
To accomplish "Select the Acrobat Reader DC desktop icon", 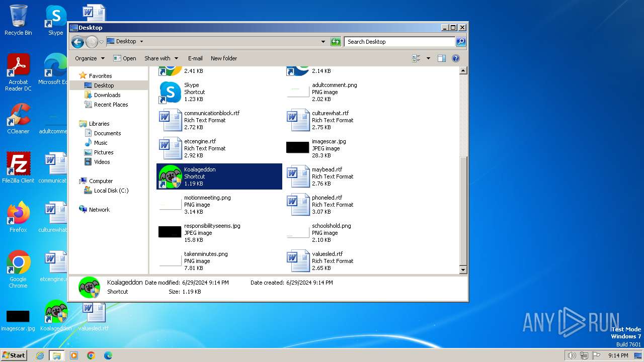I will click(18, 72).
